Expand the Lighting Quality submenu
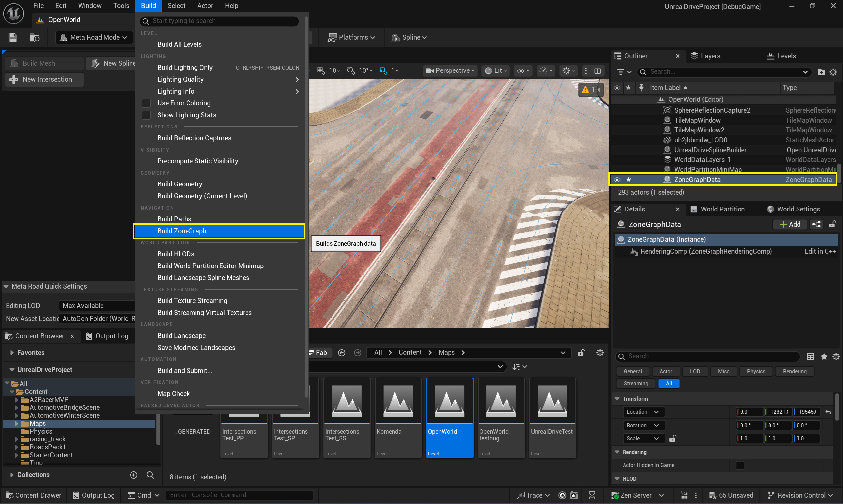This screenshot has width=843, height=504. (x=220, y=79)
